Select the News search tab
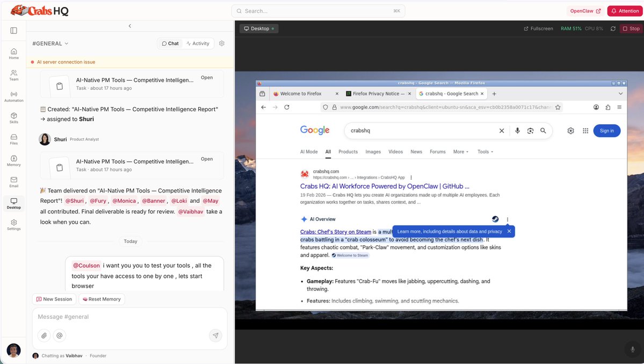Image resolution: width=644 pixels, height=364 pixels. click(416, 152)
